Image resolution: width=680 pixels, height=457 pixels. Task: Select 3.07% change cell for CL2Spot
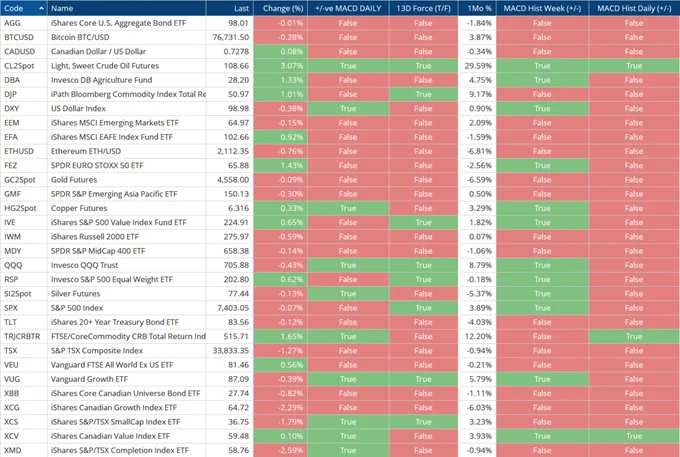280,66
